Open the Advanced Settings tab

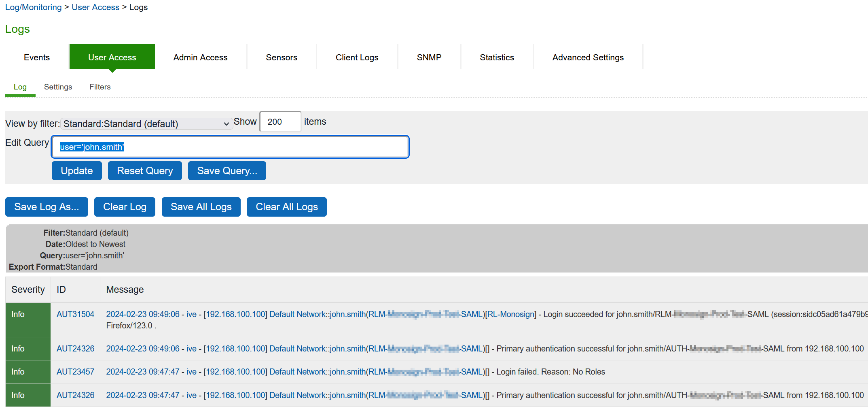[x=588, y=57]
